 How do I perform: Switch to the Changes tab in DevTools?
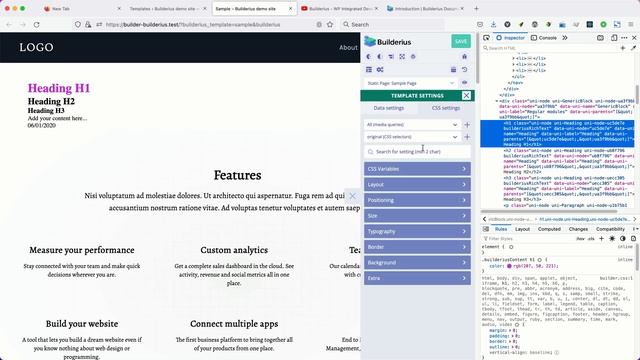click(578, 229)
